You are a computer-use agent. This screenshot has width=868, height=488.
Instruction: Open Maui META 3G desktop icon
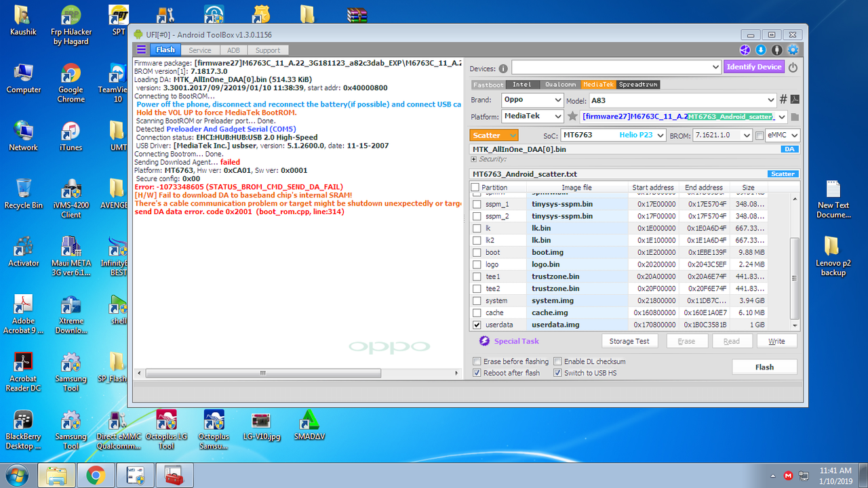coord(71,257)
